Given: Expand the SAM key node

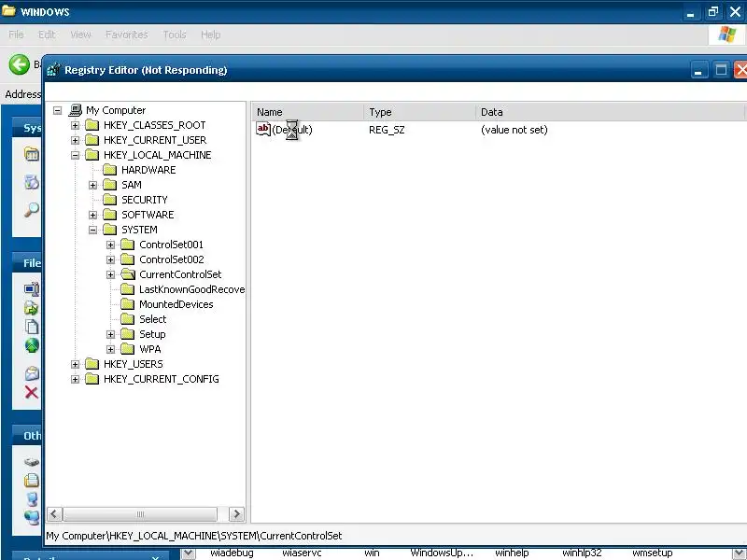Looking at the screenshot, I should [92, 185].
